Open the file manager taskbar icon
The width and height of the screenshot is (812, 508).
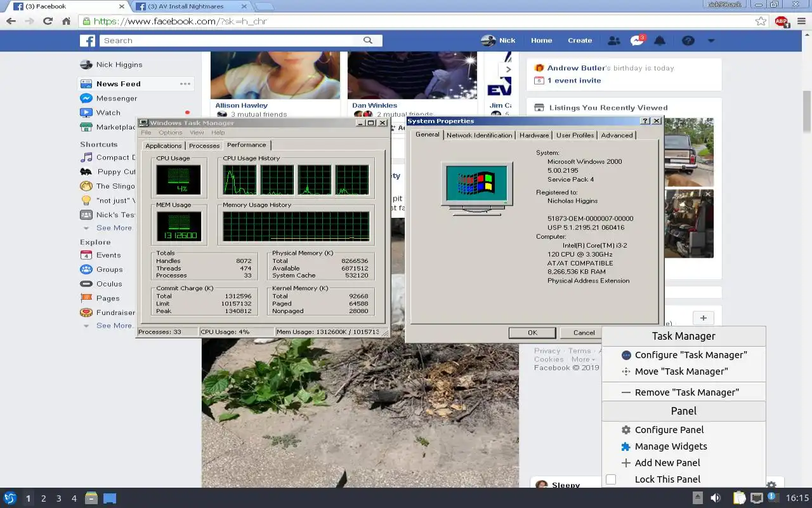pos(91,498)
